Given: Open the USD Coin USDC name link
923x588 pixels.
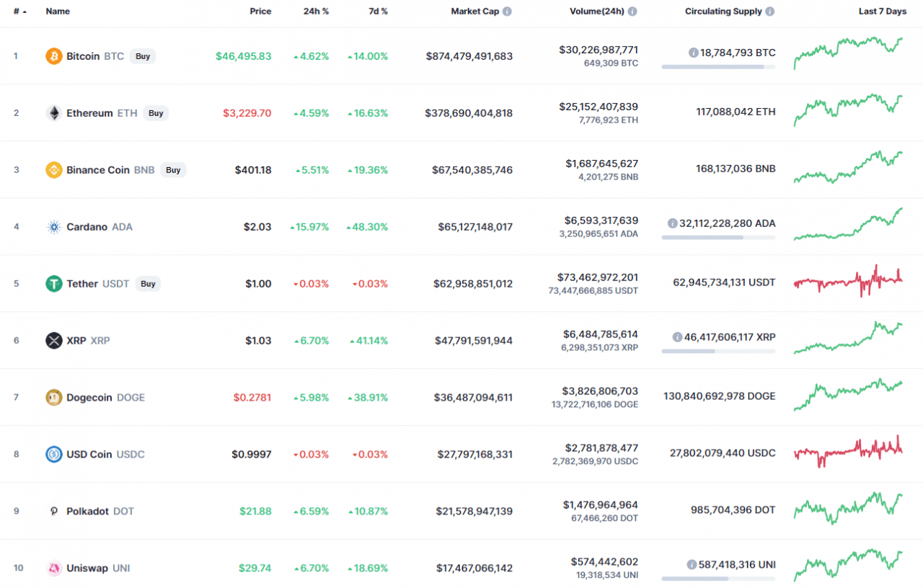Looking at the screenshot, I should click(x=105, y=454).
